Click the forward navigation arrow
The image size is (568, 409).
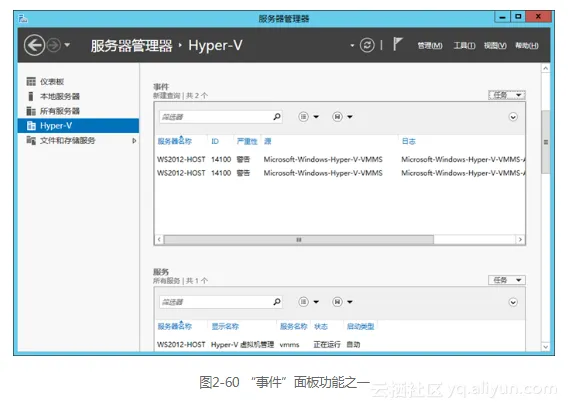point(54,45)
